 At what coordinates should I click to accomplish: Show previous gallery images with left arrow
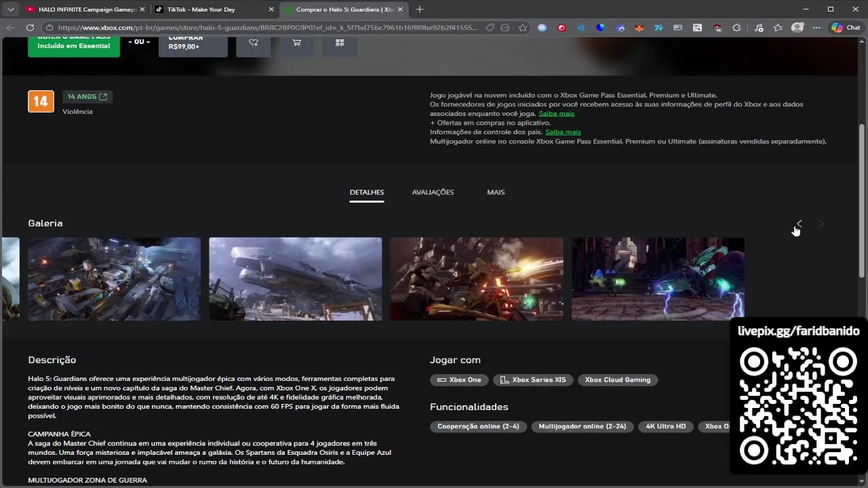point(799,224)
